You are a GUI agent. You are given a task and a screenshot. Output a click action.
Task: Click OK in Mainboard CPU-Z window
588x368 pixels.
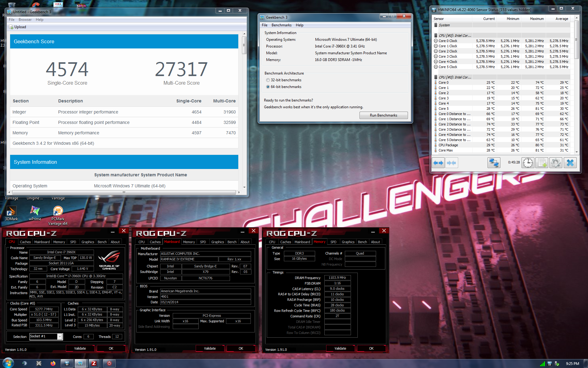[x=241, y=348]
